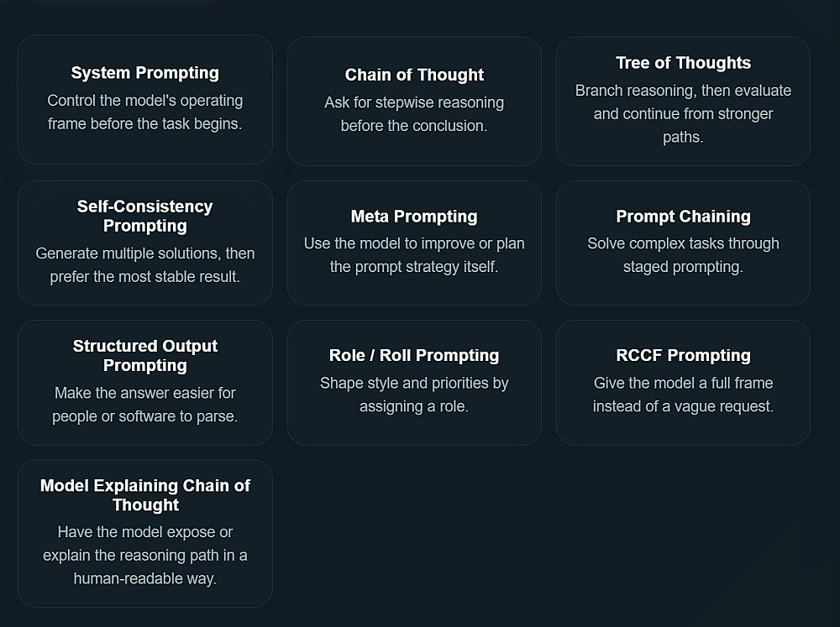The height and width of the screenshot is (627, 840).
Task: Select the Chain of Thought card title
Action: coord(414,75)
